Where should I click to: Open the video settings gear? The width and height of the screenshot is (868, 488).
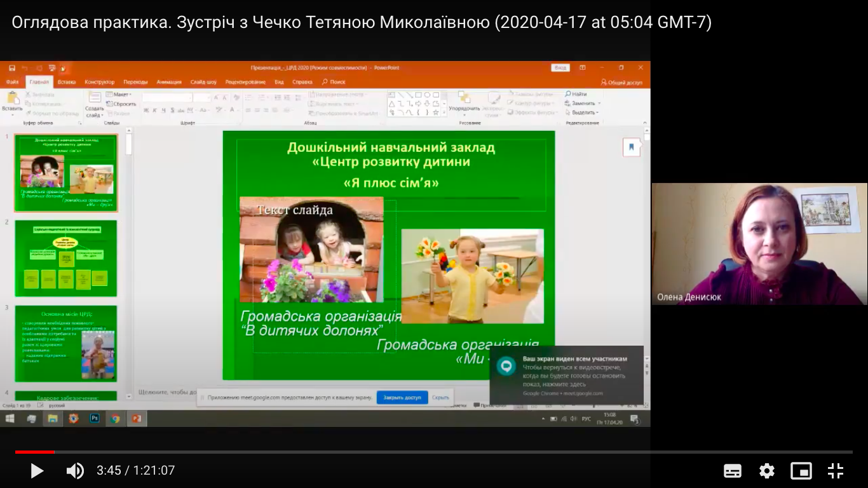coord(767,471)
